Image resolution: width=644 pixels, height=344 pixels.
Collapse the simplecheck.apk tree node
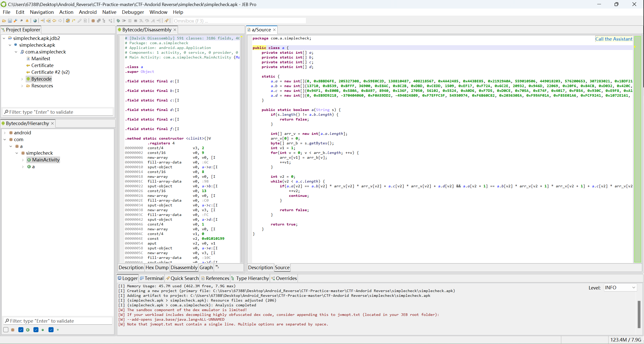(10, 45)
